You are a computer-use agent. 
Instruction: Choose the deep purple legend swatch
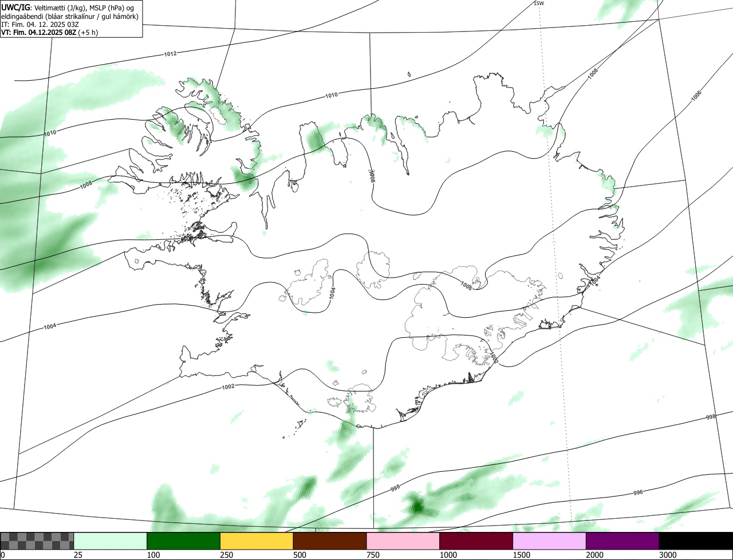622,541
